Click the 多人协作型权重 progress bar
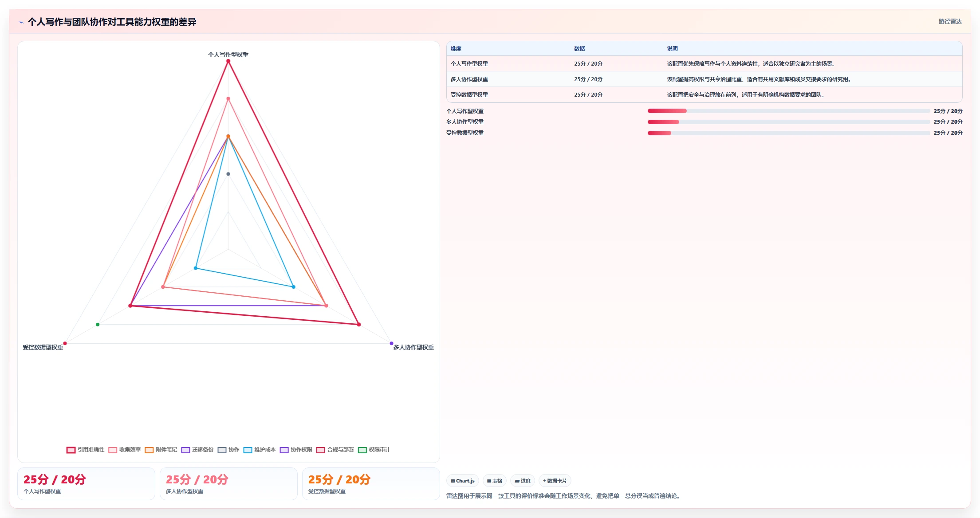 [788, 122]
